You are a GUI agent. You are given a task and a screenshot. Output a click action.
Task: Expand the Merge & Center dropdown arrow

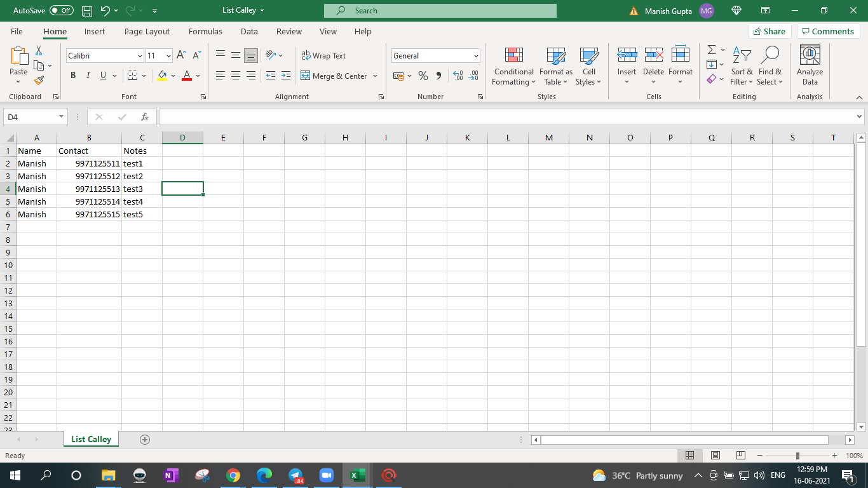(x=376, y=76)
